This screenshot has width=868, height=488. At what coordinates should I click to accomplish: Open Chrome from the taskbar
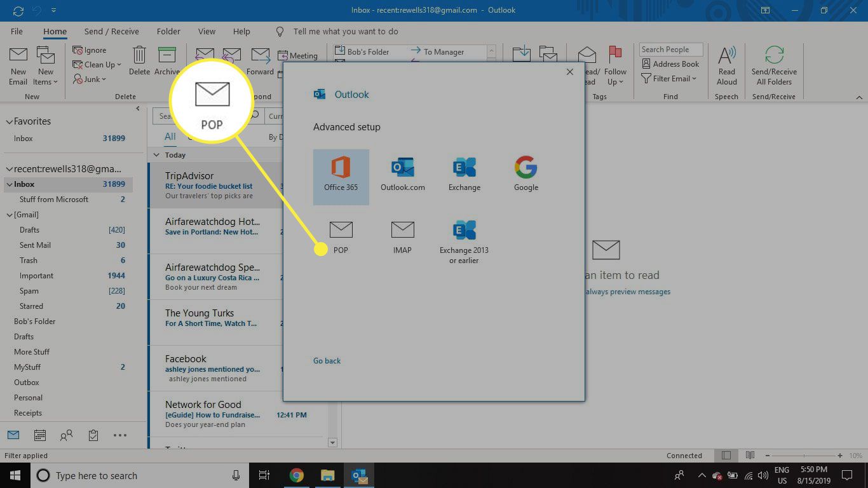[296, 475]
